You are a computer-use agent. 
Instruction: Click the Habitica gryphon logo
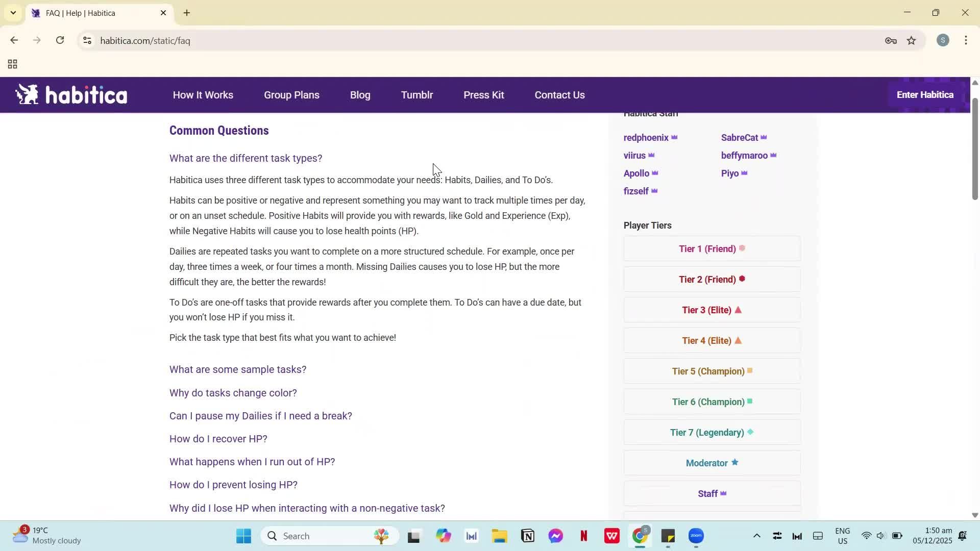tap(28, 94)
